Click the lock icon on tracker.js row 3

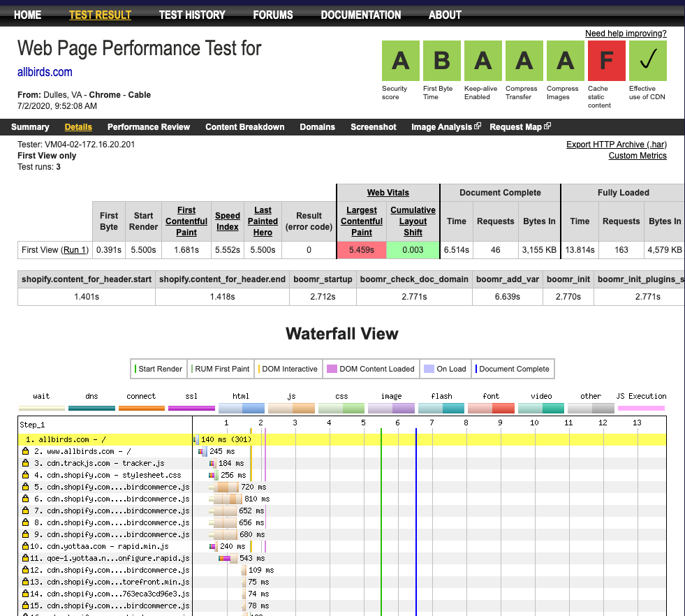click(25, 462)
